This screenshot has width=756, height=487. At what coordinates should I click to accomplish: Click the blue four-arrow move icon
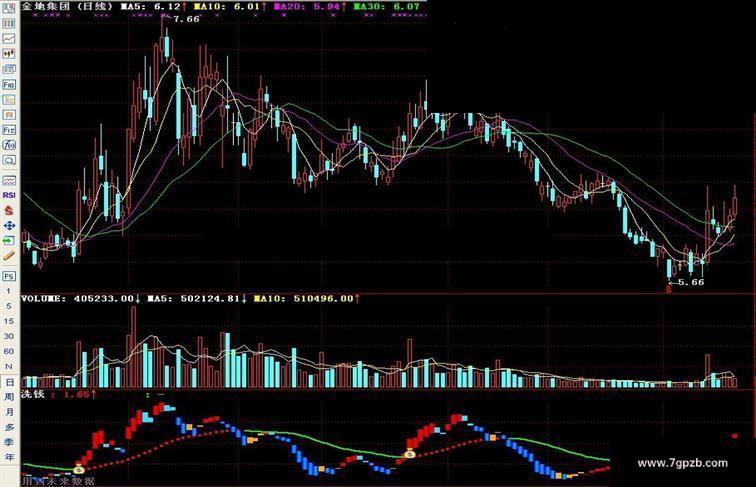[9, 225]
